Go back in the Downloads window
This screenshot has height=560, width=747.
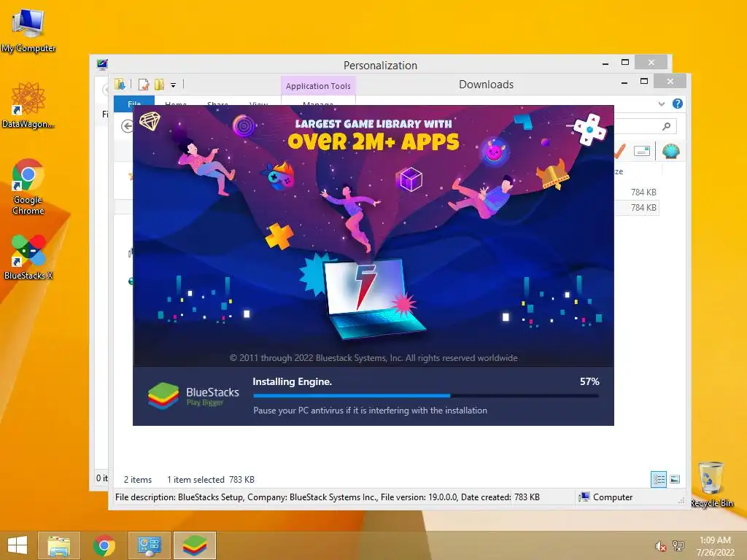pos(127,126)
